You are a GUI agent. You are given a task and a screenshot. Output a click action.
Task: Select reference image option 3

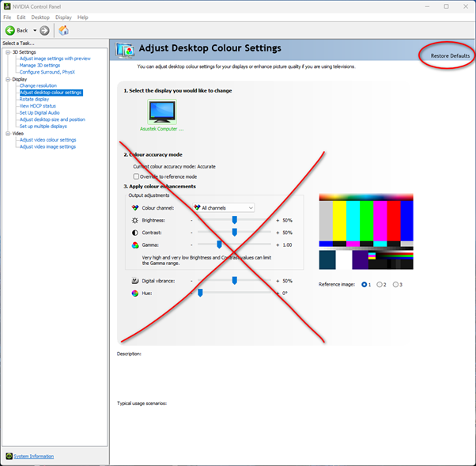(x=395, y=284)
